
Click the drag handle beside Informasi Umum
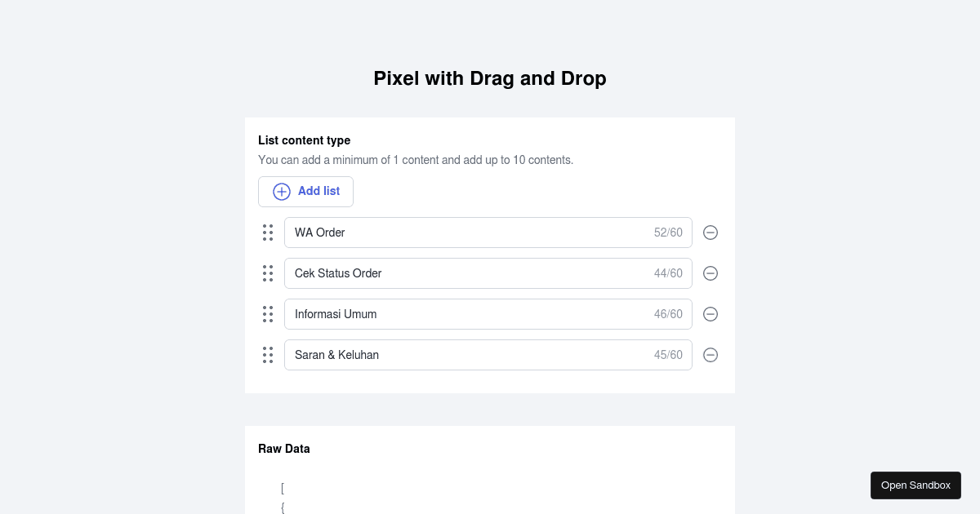point(268,314)
